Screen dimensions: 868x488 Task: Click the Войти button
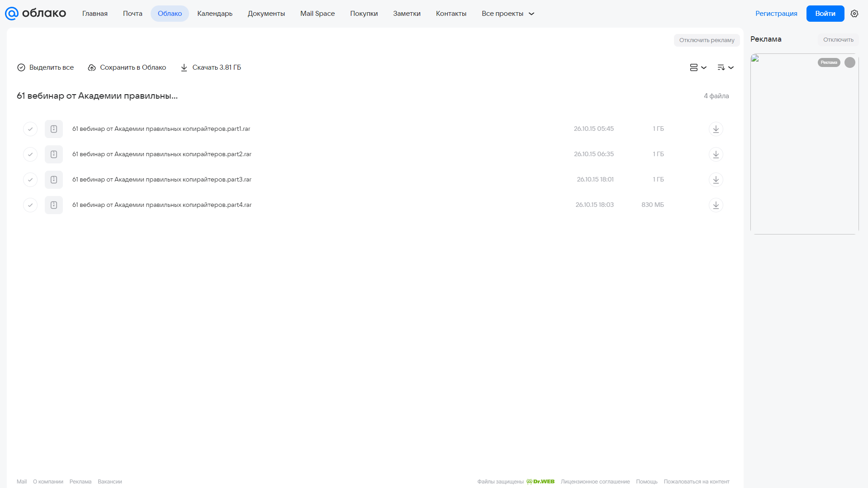coord(825,14)
